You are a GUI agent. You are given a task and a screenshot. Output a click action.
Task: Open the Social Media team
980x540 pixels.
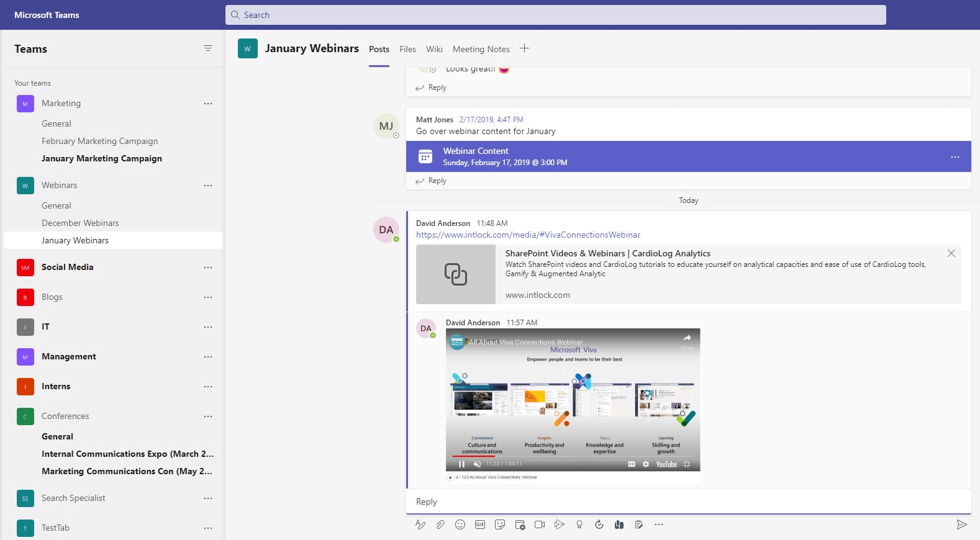67,267
